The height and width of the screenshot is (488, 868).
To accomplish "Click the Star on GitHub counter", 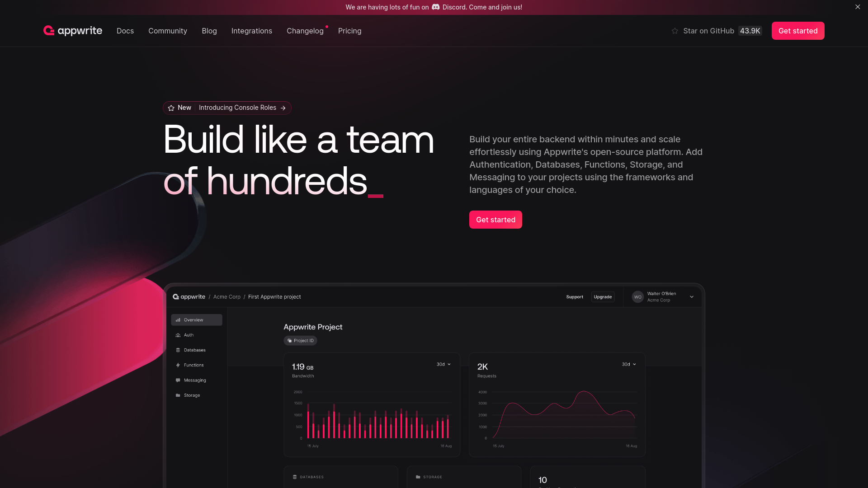I will pyautogui.click(x=750, y=30).
